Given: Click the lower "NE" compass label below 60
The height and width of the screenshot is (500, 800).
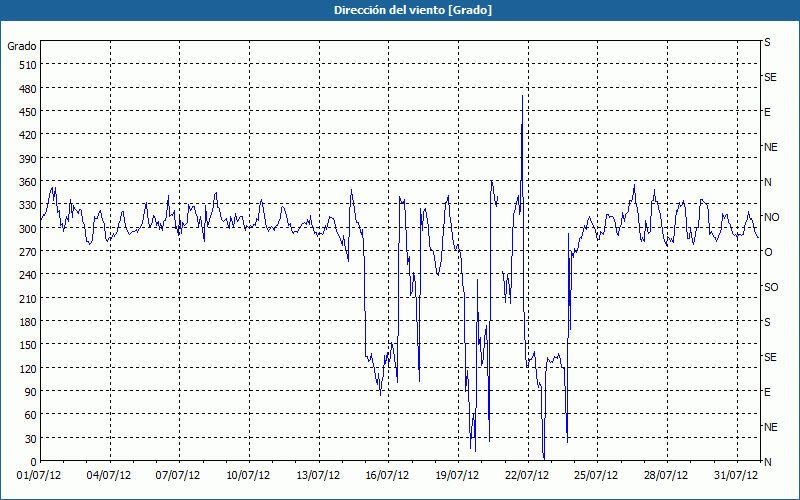Looking at the screenshot, I should tap(771, 427).
